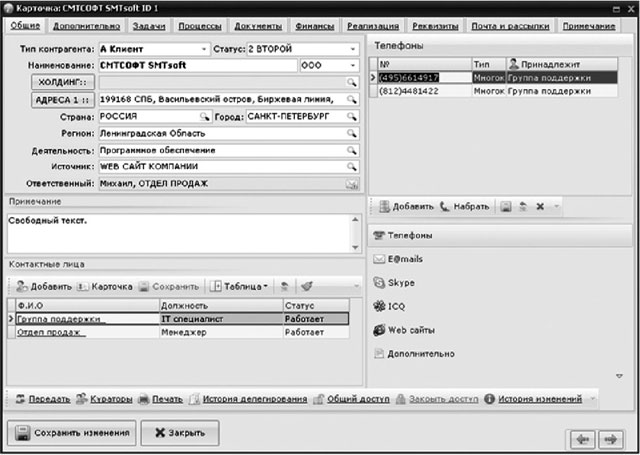The width and height of the screenshot is (640, 455).
Task: Open История делегирования
Action: point(248,399)
